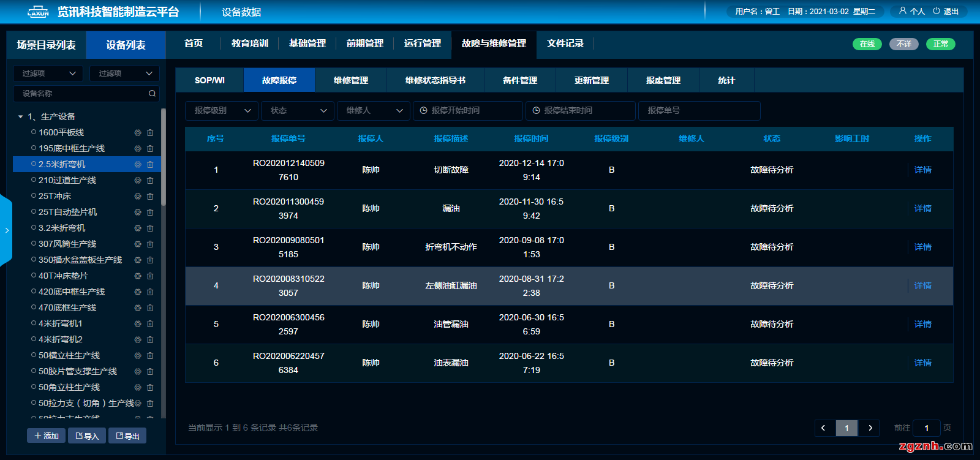Viewport: 980px width, 460px height.
Task: Open settings gear for 1600平板线
Action: (138, 132)
